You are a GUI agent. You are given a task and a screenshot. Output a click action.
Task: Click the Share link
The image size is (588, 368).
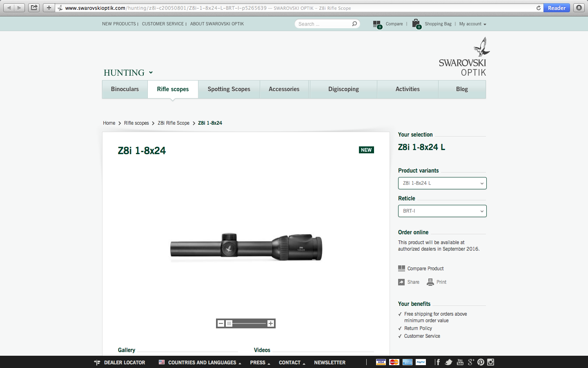[409, 282]
